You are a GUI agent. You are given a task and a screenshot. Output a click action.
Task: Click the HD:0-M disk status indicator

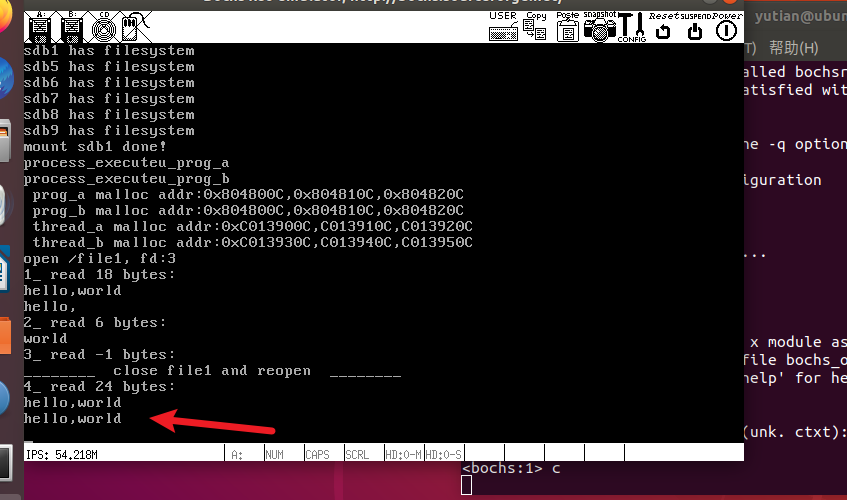402,454
